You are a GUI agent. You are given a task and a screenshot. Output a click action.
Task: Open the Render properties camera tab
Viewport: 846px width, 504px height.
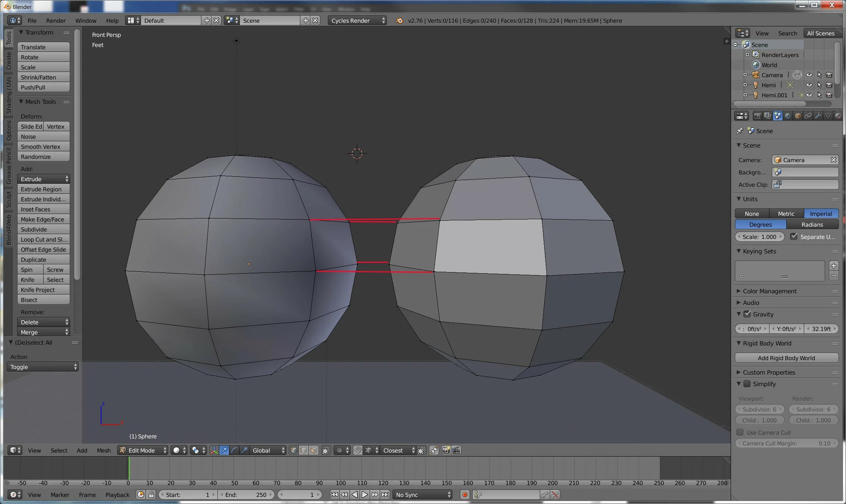point(757,116)
